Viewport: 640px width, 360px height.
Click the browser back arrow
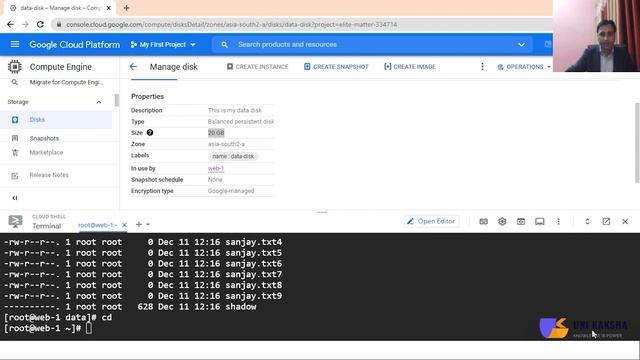pyautogui.click(x=10, y=24)
